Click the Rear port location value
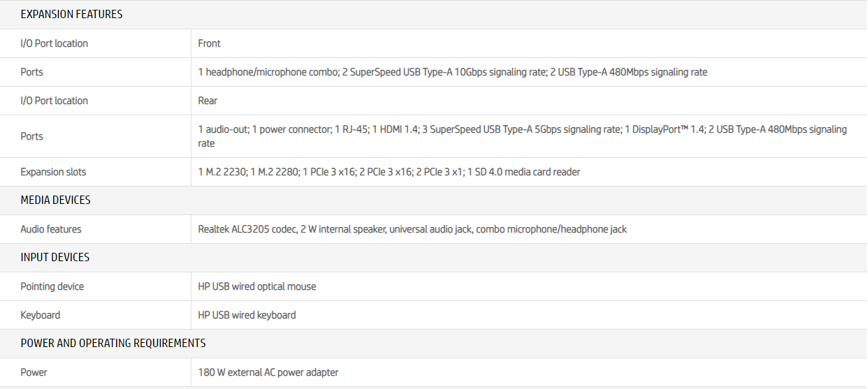868x389 pixels. pyautogui.click(x=208, y=101)
